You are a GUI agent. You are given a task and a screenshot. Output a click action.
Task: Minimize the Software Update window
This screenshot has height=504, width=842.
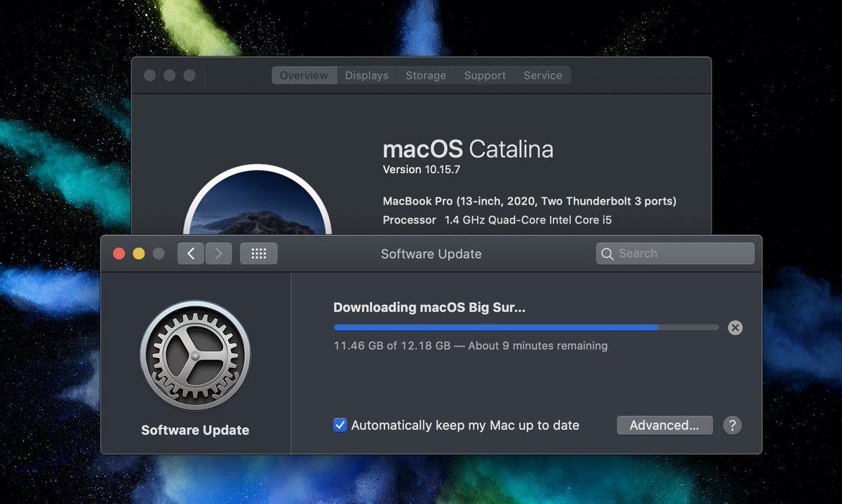[x=139, y=254]
